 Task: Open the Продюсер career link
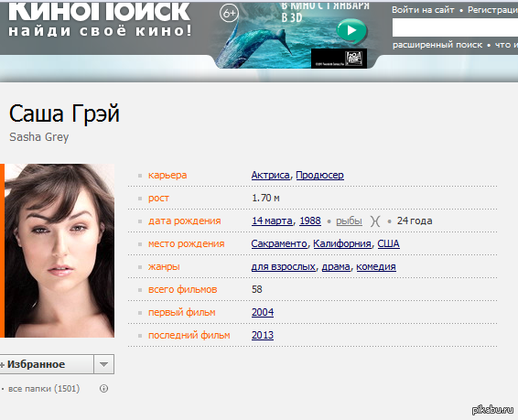point(319,175)
